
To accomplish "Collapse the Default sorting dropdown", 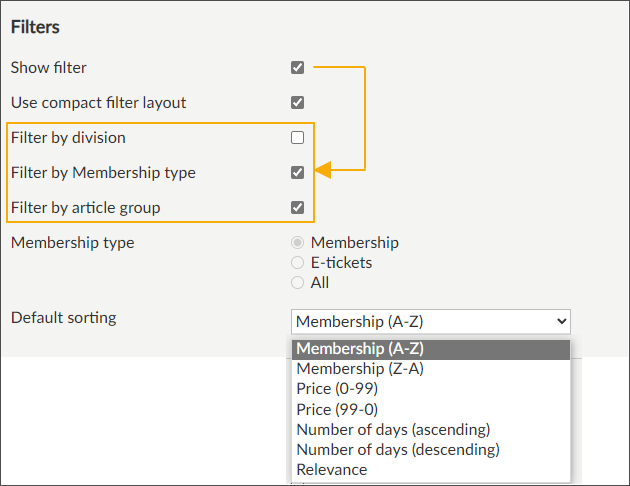I will click(x=431, y=321).
